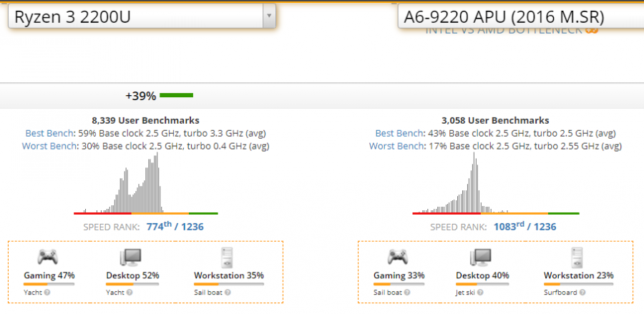Click the Desktop 52% progress bar

(132, 284)
